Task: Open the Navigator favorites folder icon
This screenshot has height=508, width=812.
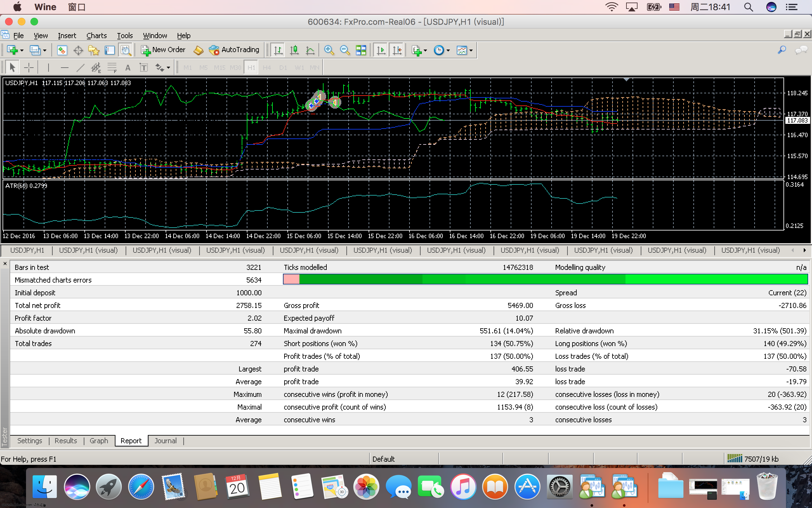Action: click(94, 50)
